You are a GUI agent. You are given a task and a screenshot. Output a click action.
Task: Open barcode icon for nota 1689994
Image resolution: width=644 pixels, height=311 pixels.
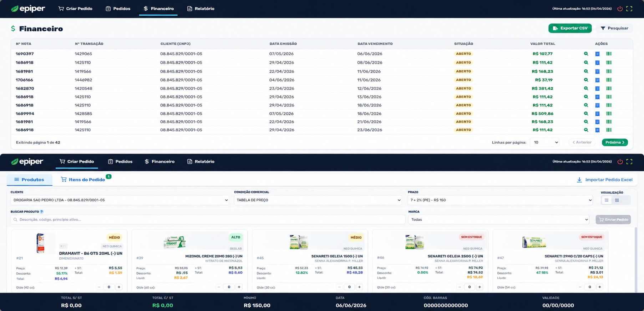coord(609,114)
